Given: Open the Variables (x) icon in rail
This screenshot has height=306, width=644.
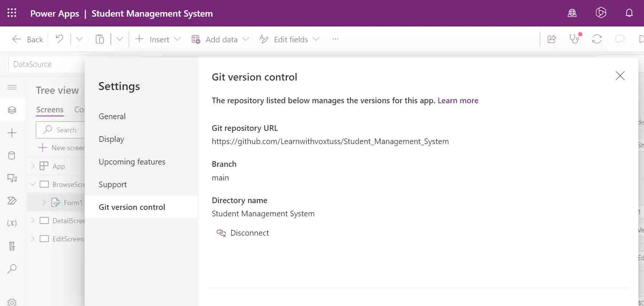Looking at the screenshot, I should (x=12, y=223).
